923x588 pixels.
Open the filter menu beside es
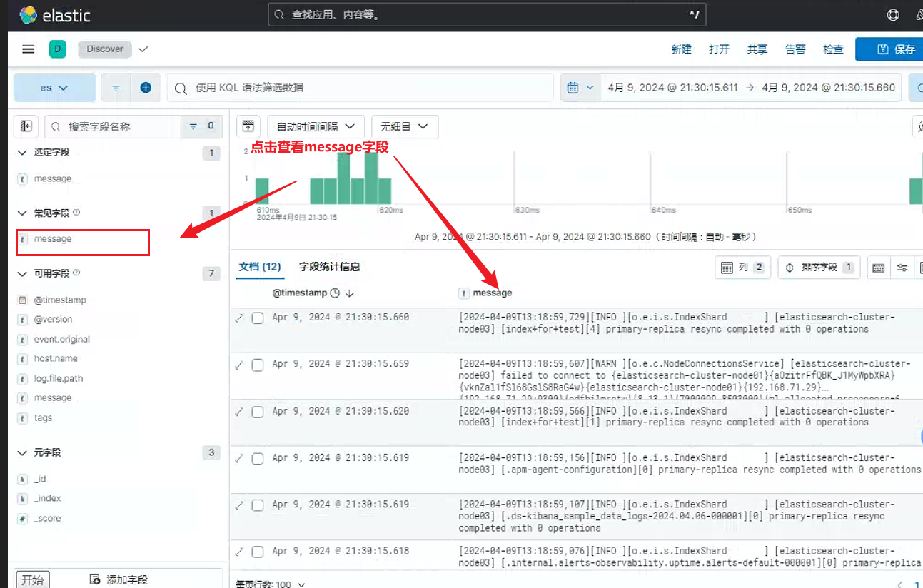point(116,88)
